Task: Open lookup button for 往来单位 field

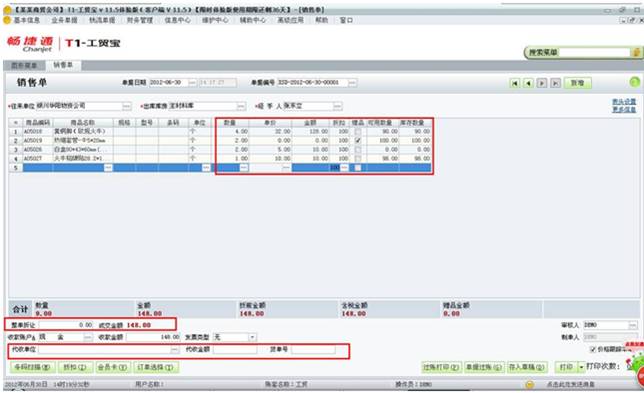Action: point(126,106)
